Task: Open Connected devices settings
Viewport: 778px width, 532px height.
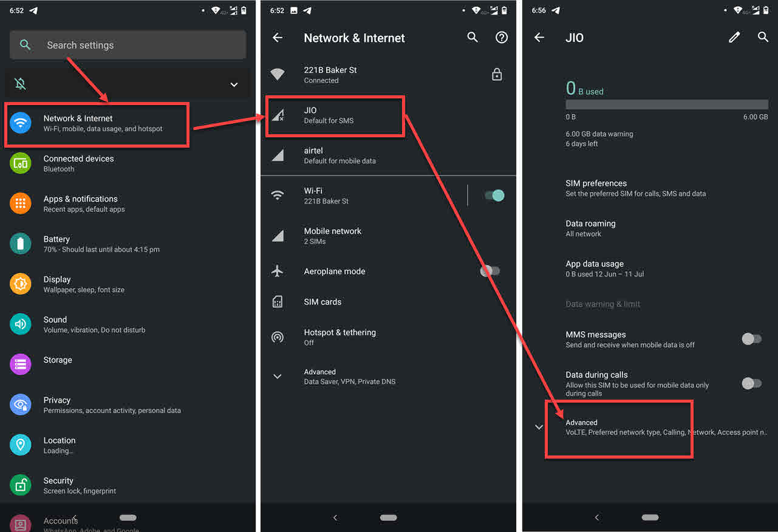Action: coord(128,163)
